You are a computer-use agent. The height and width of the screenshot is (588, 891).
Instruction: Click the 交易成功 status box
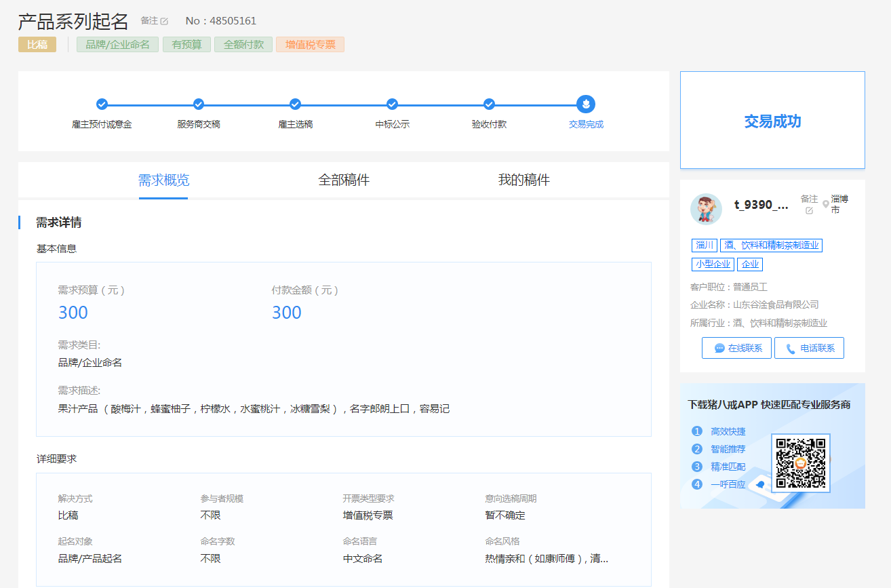click(772, 120)
